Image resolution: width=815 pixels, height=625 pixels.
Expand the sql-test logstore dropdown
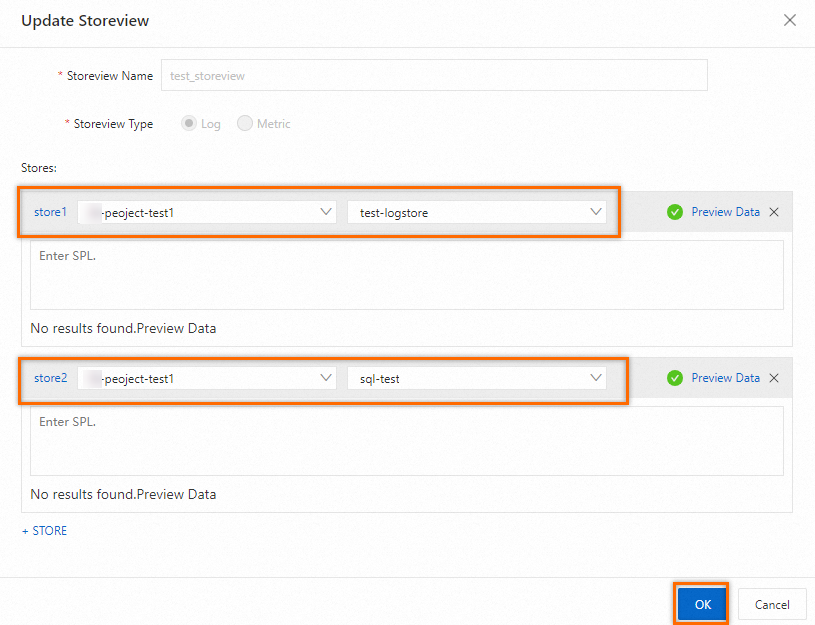(x=477, y=378)
